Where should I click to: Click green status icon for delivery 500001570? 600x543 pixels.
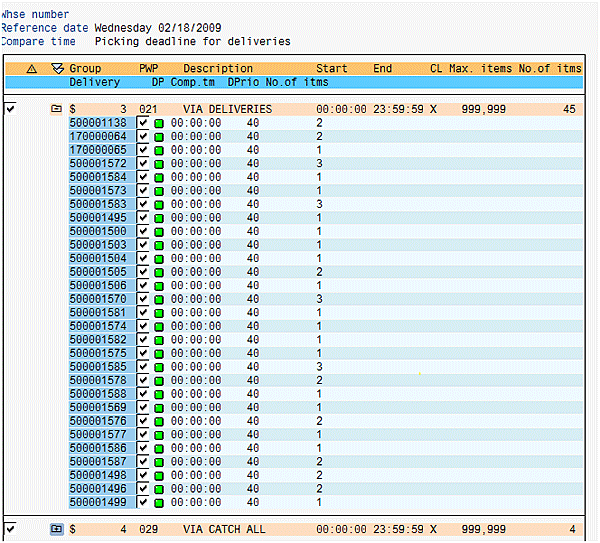tap(158, 299)
